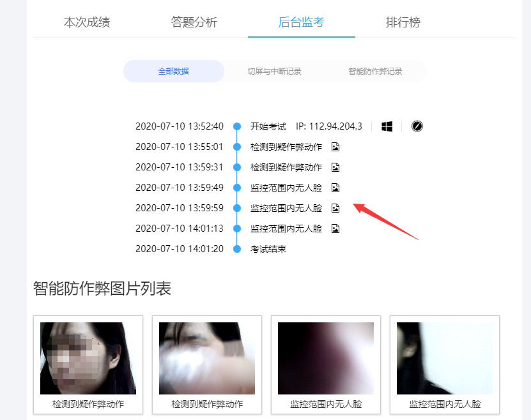Open the first 检测到疑作弊动作 thumbnail
The image size is (531, 420).
coord(88,357)
